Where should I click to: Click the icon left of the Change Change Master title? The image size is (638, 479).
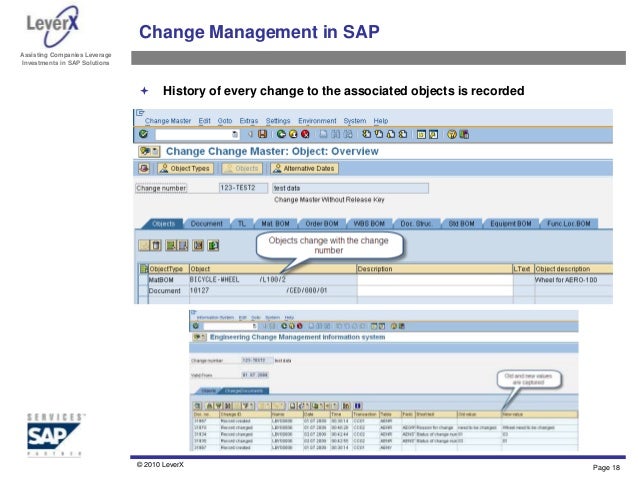click(x=149, y=151)
